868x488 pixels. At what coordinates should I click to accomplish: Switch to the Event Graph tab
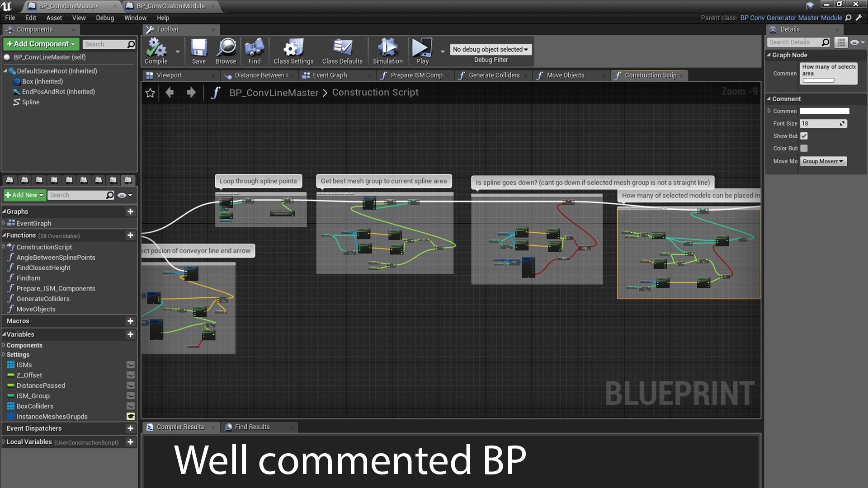(330, 75)
